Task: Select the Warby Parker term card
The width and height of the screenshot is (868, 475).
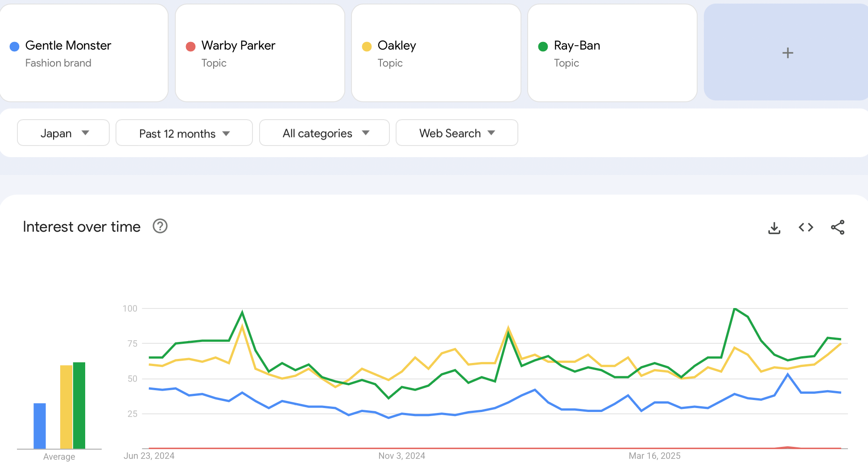Action: click(x=260, y=53)
